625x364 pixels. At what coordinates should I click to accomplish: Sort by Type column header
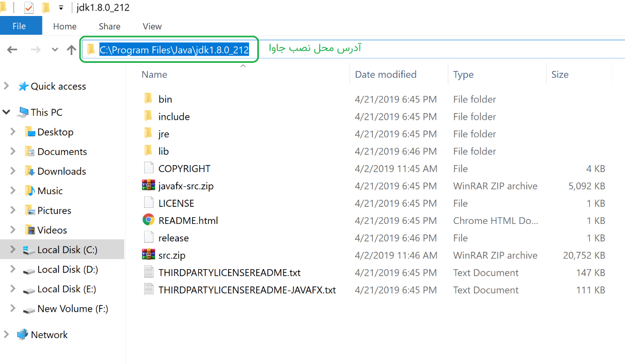click(x=463, y=74)
